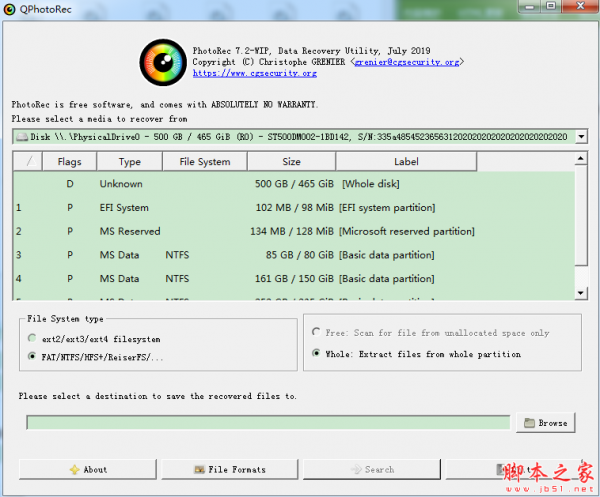This screenshot has height=497, width=600.
Task: Select the EFI System partition row
Action: click(293, 208)
